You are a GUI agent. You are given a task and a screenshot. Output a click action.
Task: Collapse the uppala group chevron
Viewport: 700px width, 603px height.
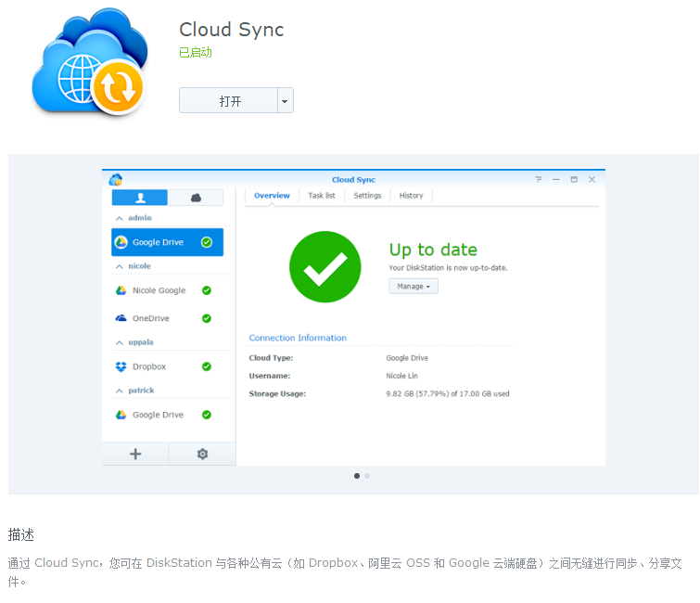[x=119, y=342]
